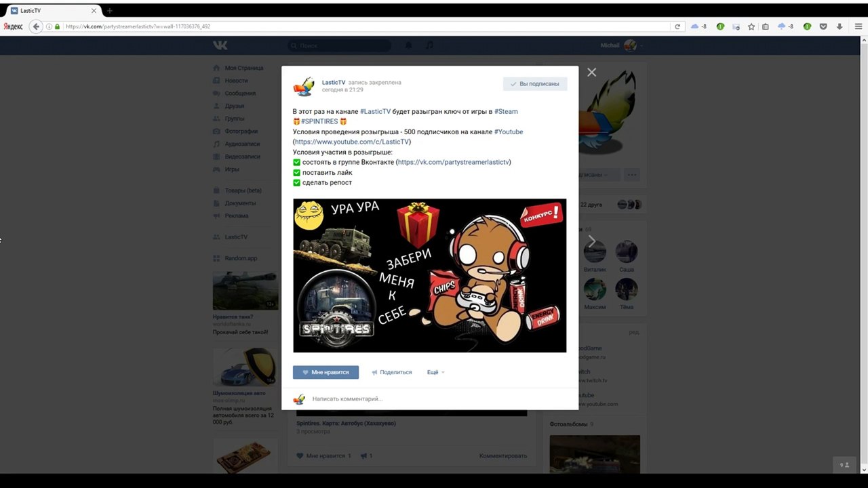This screenshot has height=488, width=868.
Task: Open subscriber Максим's avatar
Action: click(595, 289)
